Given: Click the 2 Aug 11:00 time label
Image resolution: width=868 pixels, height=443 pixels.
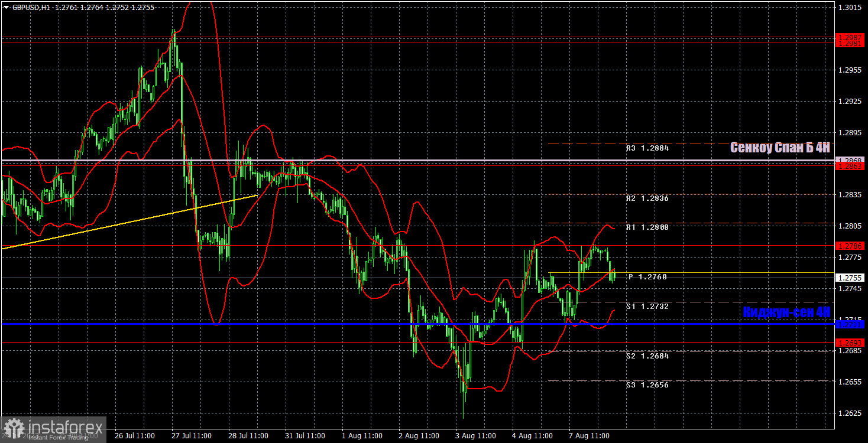Looking at the screenshot, I should click(419, 436).
